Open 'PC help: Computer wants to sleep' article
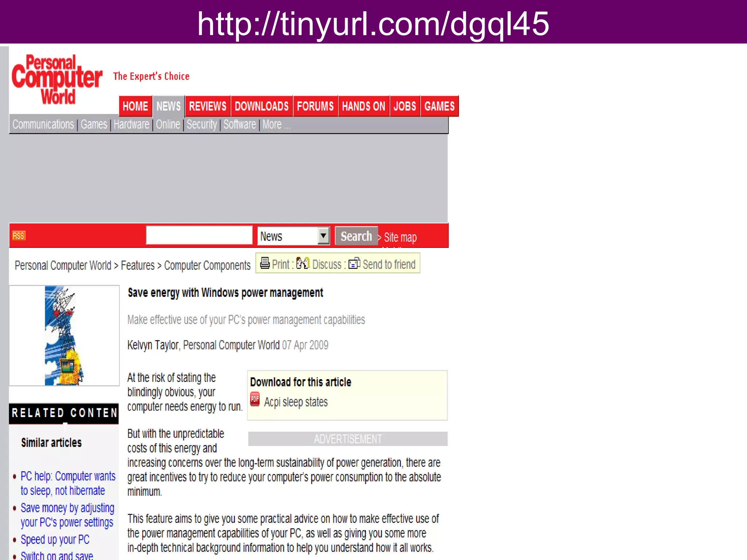747x560 pixels. click(68, 483)
